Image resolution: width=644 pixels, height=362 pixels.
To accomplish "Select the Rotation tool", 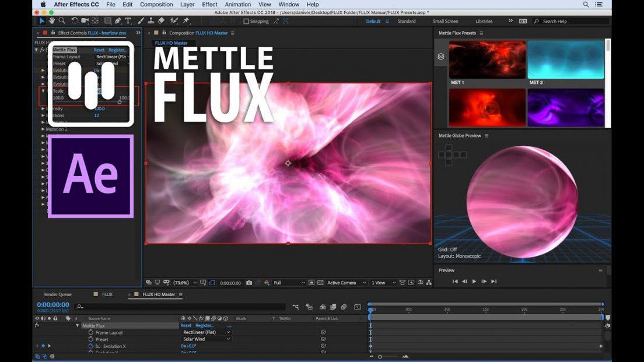I will (x=75, y=21).
